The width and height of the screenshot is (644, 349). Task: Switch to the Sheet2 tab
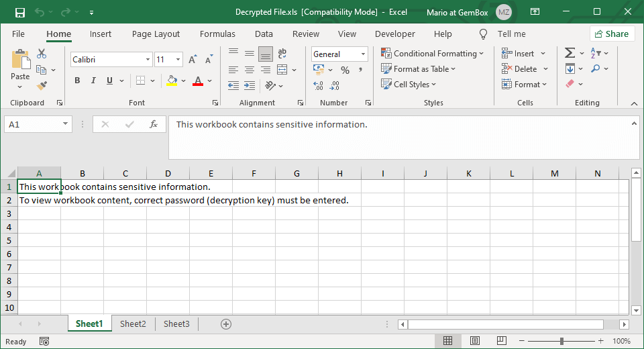point(133,324)
